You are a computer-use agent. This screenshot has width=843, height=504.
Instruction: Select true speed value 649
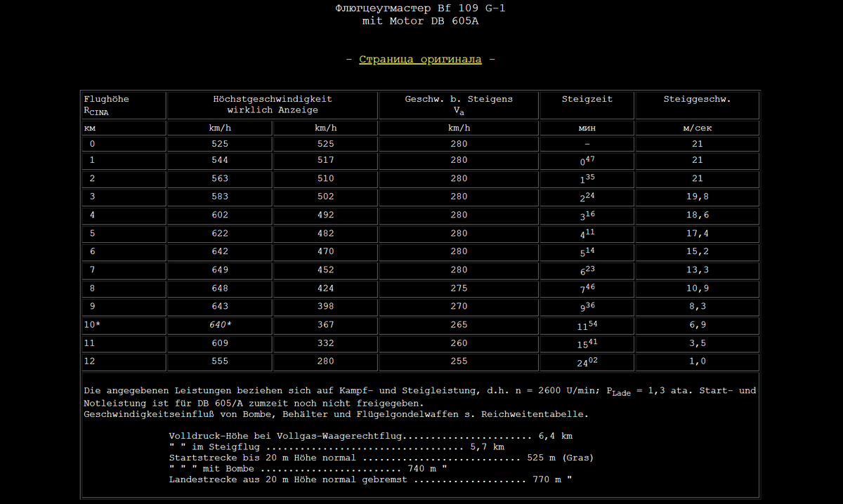pyautogui.click(x=219, y=270)
